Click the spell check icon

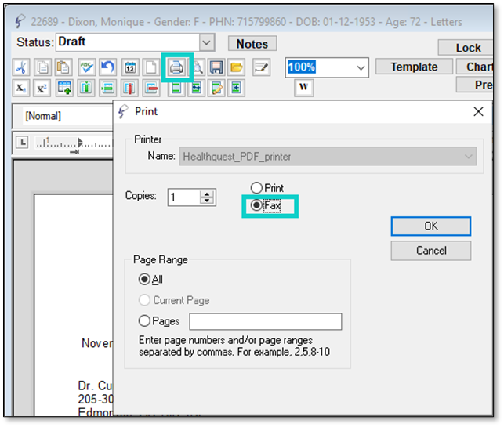click(87, 67)
